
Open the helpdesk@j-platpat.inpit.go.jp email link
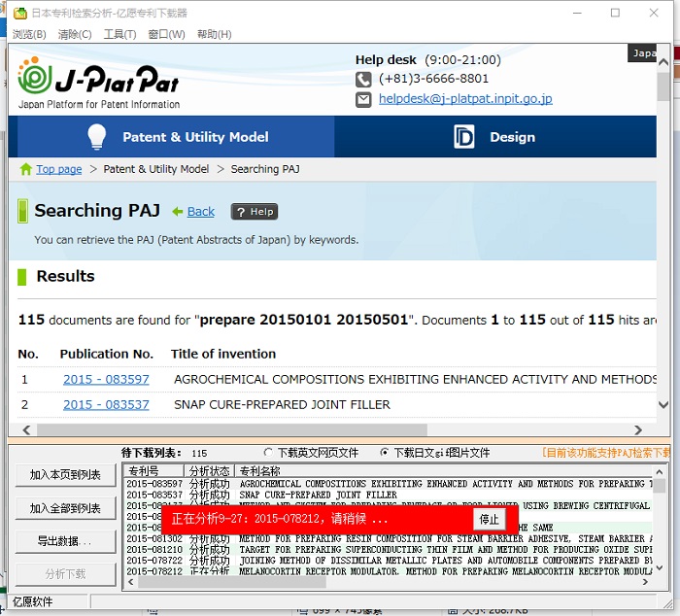point(465,99)
